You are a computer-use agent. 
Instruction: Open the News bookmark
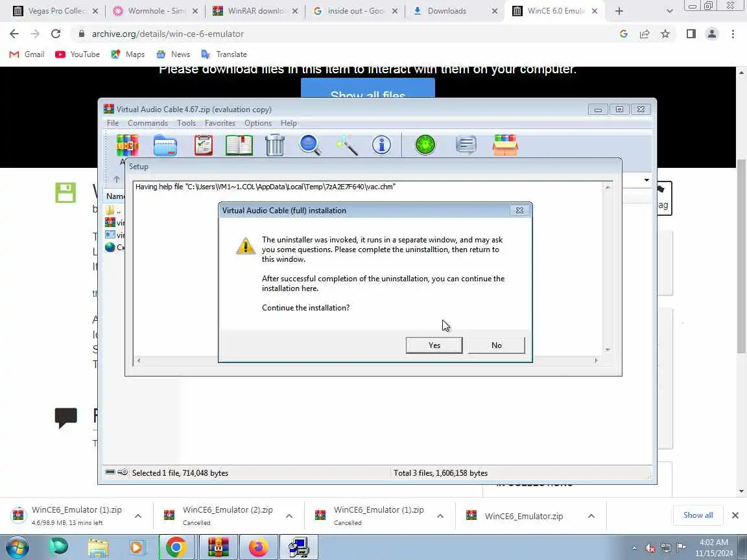tap(173, 54)
